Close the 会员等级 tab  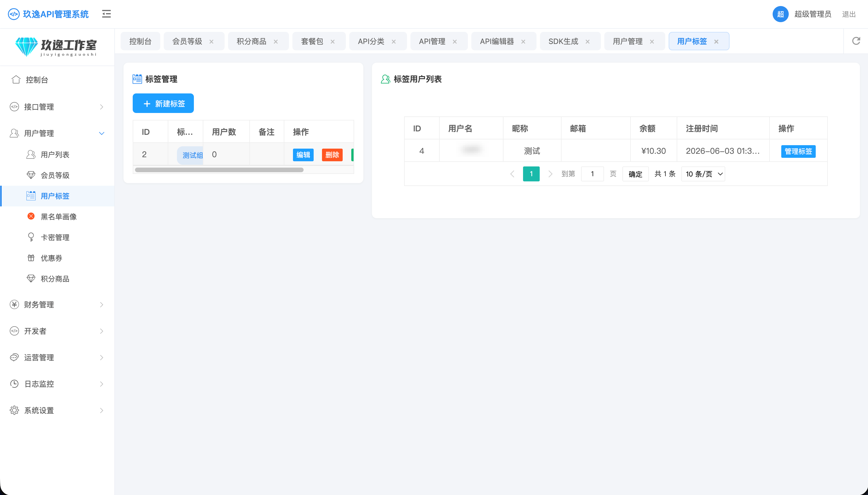click(211, 41)
